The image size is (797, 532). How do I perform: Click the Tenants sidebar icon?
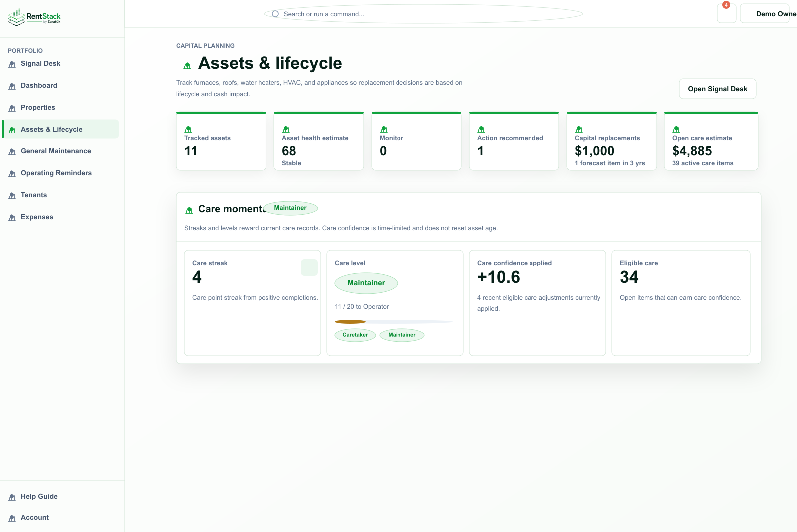12,196
